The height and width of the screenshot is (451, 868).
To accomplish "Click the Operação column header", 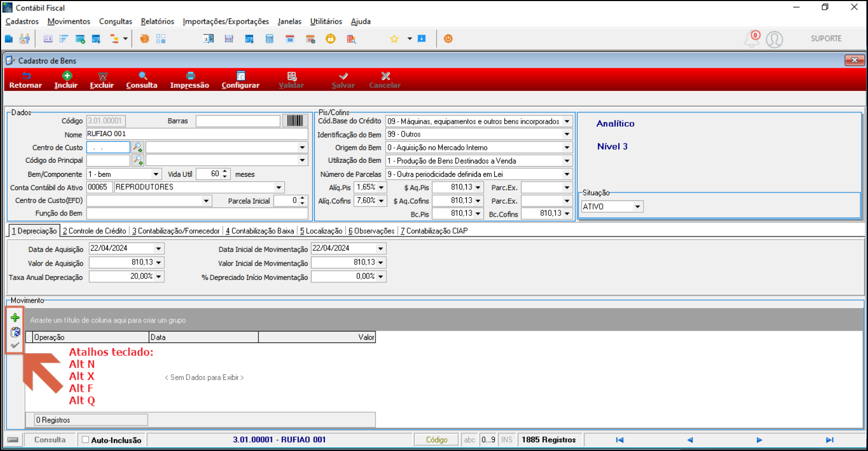I will click(91, 337).
